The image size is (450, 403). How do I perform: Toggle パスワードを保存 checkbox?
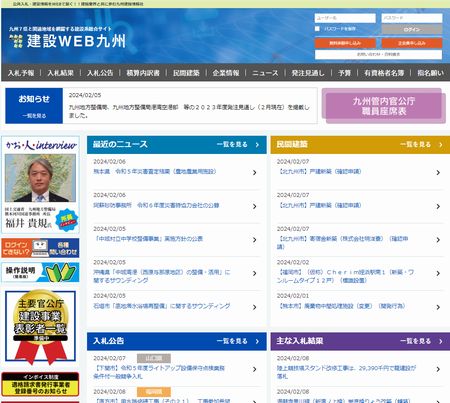pyautogui.click(x=317, y=29)
